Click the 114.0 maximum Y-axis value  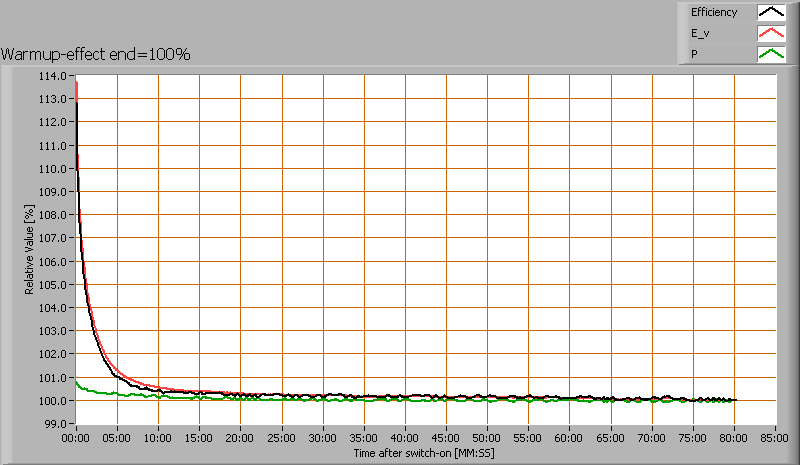point(53,76)
